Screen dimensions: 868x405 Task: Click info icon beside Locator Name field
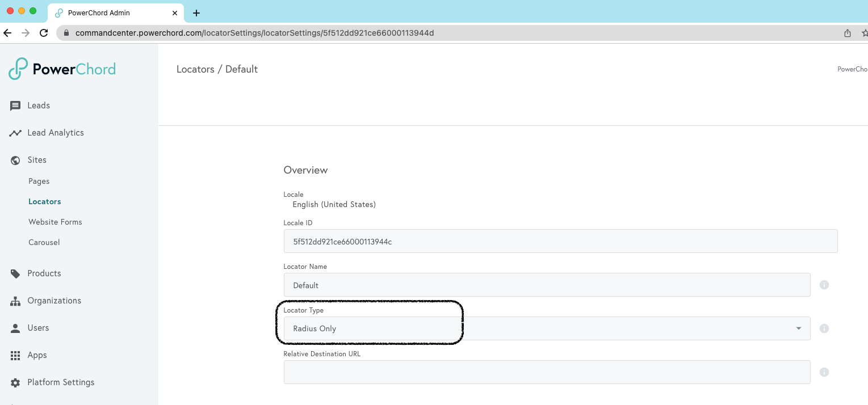click(x=824, y=285)
